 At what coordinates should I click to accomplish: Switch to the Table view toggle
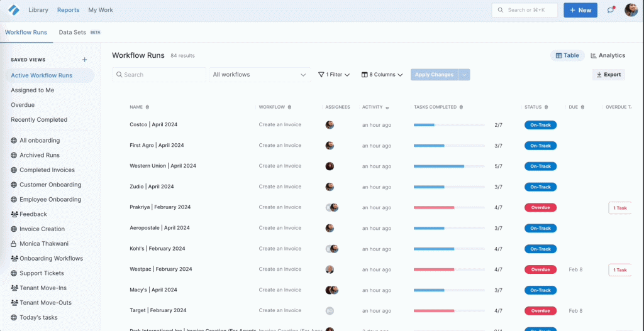click(x=567, y=55)
